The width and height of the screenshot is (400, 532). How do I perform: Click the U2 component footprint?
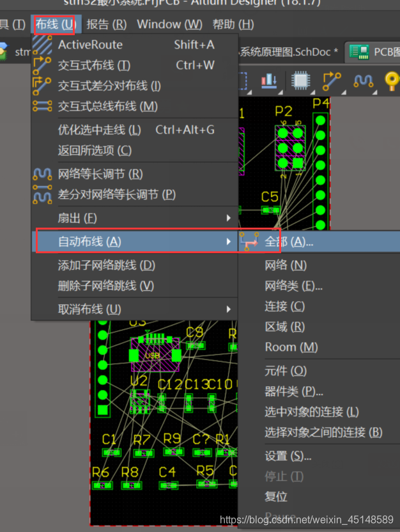tap(140, 402)
